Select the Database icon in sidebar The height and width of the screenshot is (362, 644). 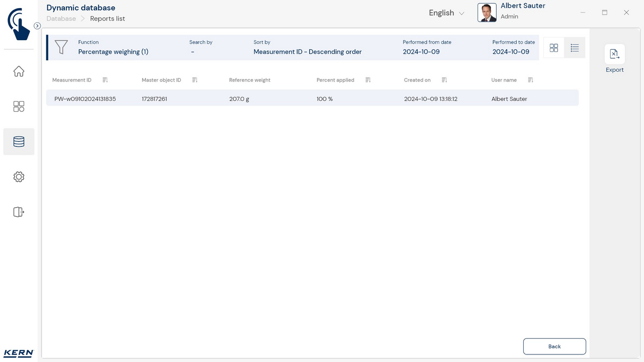[x=19, y=142]
